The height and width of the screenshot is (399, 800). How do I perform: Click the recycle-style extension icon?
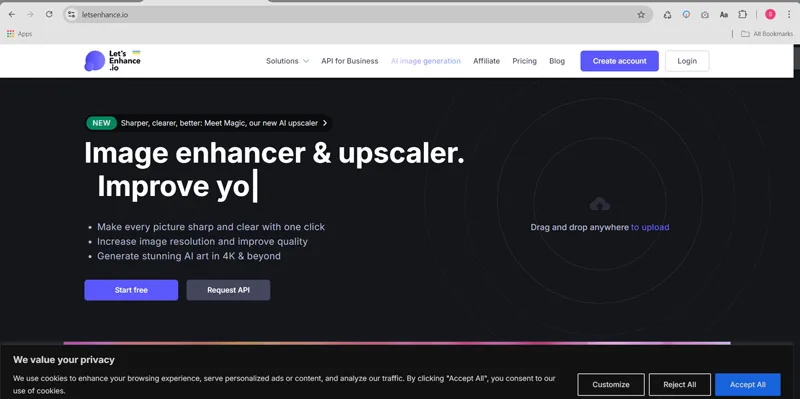(667, 15)
